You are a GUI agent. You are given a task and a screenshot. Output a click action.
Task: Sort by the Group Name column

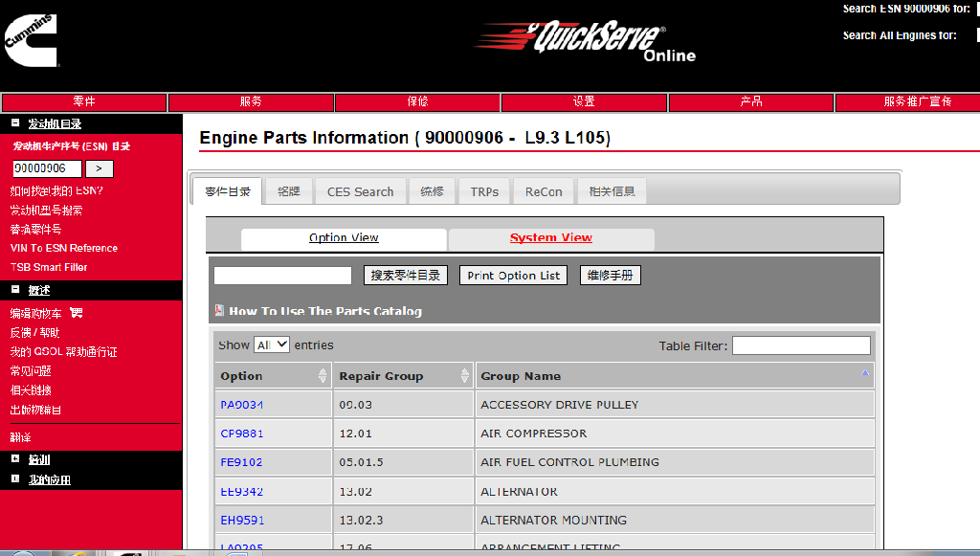coord(675,375)
